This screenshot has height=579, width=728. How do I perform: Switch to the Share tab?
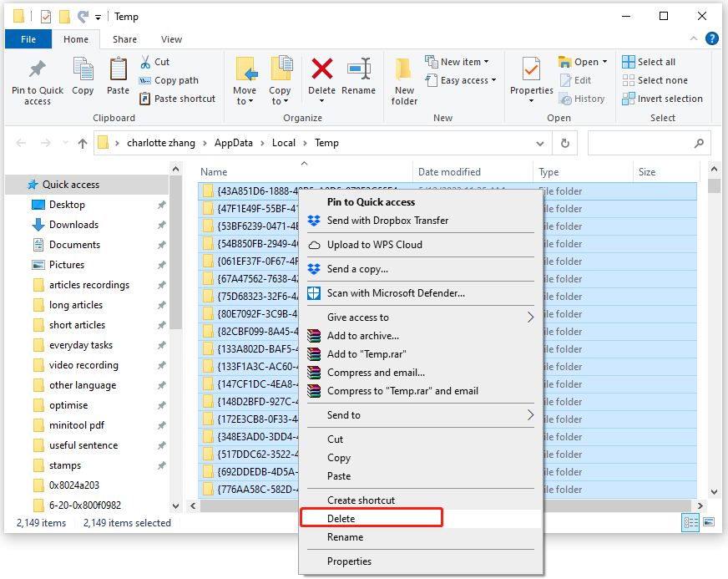pos(124,39)
